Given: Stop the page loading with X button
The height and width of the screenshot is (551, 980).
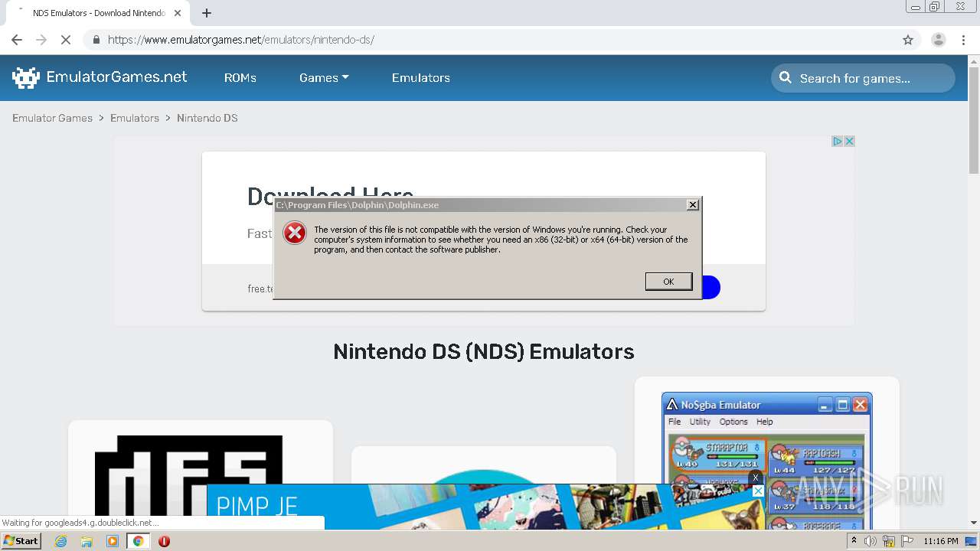Looking at the screenshot, I should (66, 40).
